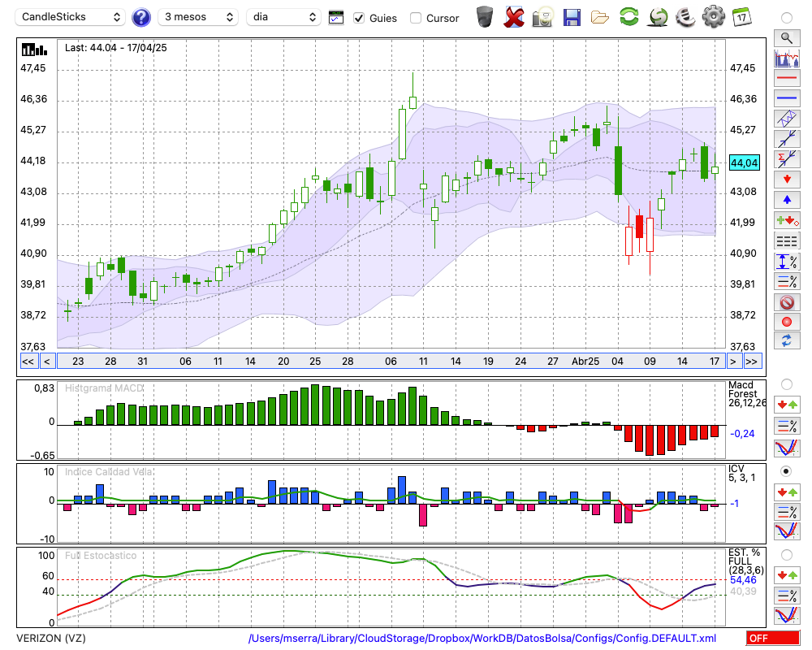This screenshot has width=812, height=650.
Task: Toggle the Guies checkbox
Action: [359, 18]
